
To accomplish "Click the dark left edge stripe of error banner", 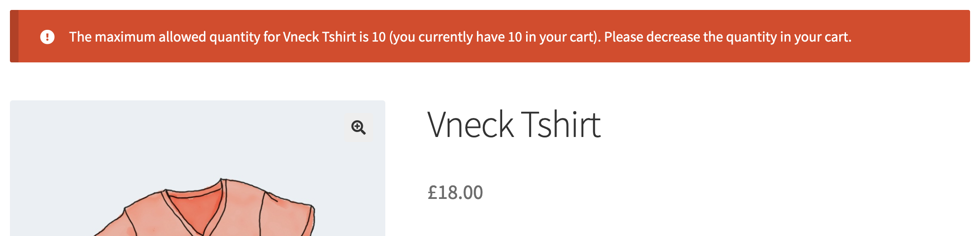I will point(14,36).
